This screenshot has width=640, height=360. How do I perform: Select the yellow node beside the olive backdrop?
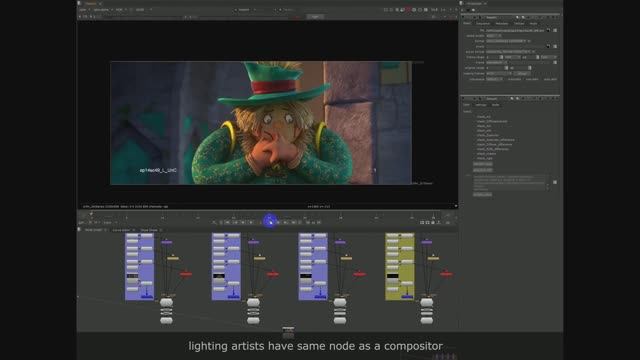433,258
